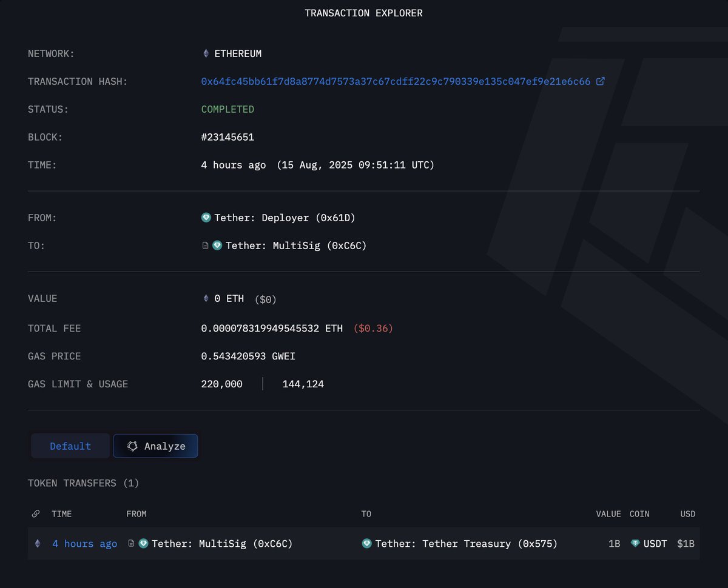
Task: Switch to the Analyze tab
Action: pos(155,446)
